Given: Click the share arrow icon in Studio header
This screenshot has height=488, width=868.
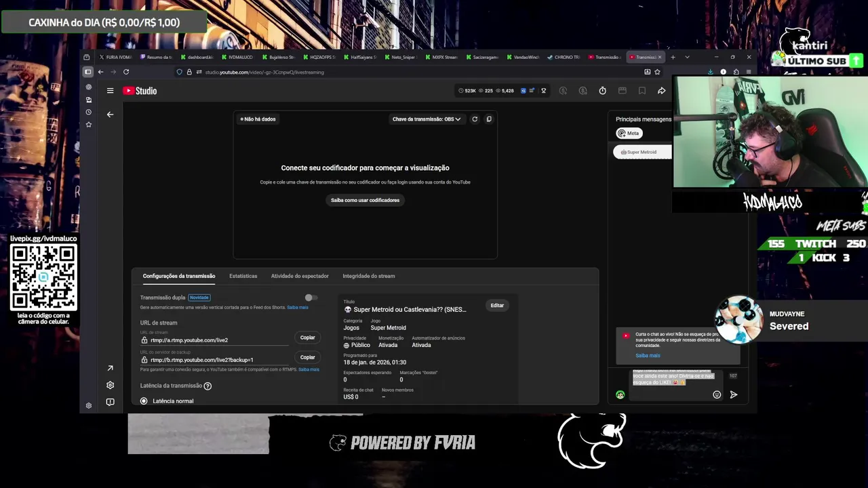Looking at the screenshot, I should (x=662, y=91).
